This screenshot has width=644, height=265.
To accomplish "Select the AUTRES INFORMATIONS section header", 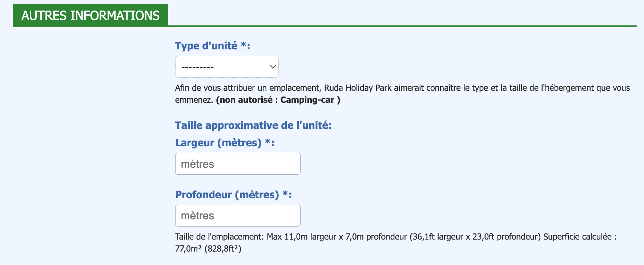I will pos(90,16).
